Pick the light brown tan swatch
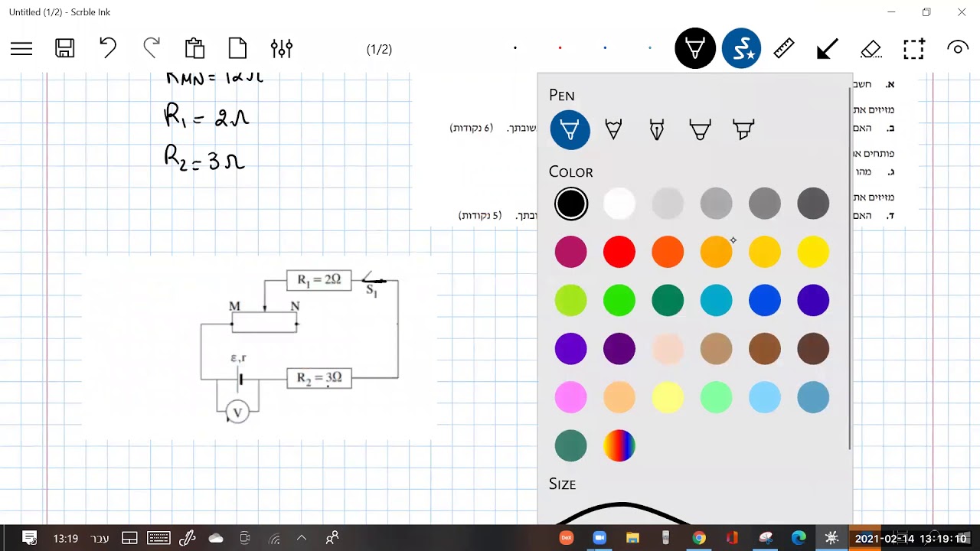 pos(716,349)
